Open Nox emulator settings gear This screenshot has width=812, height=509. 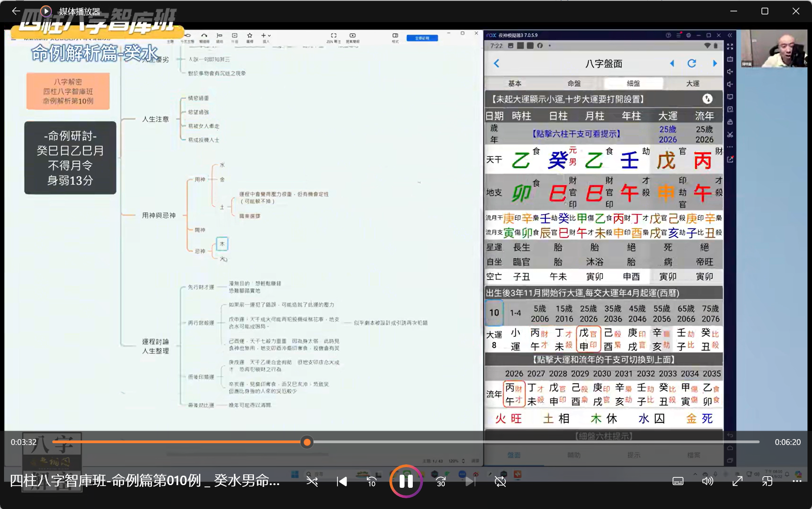[x=688, y=35]
